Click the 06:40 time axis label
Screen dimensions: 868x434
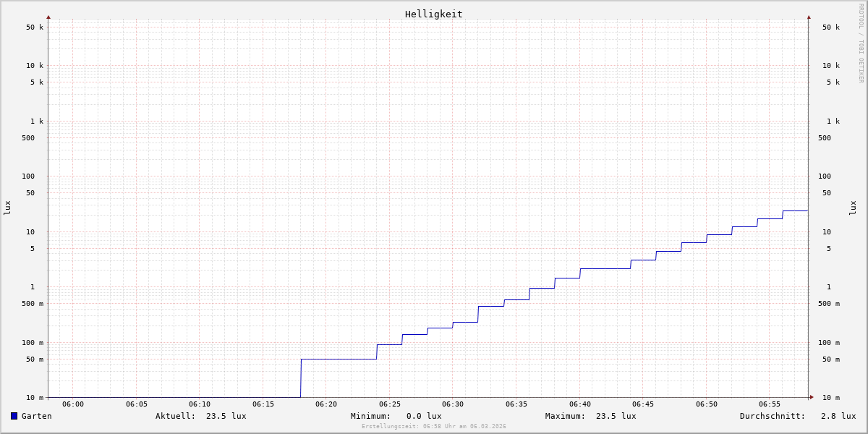pyautogui.click(x=580, y=404)
